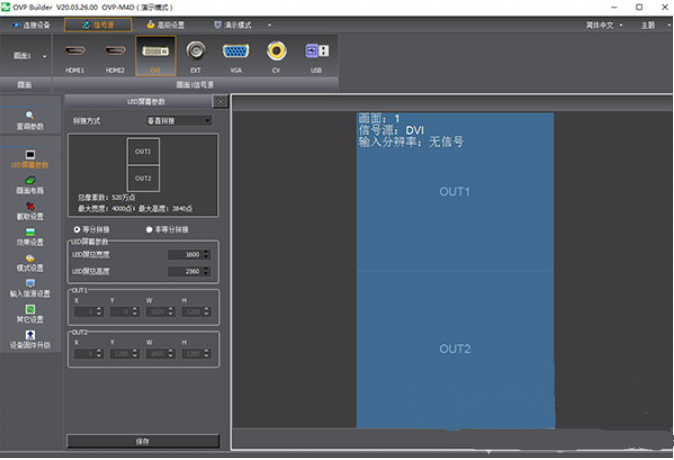
Task: Open the 简体中文 language dropdown
Action: click(x=604, y=25)
